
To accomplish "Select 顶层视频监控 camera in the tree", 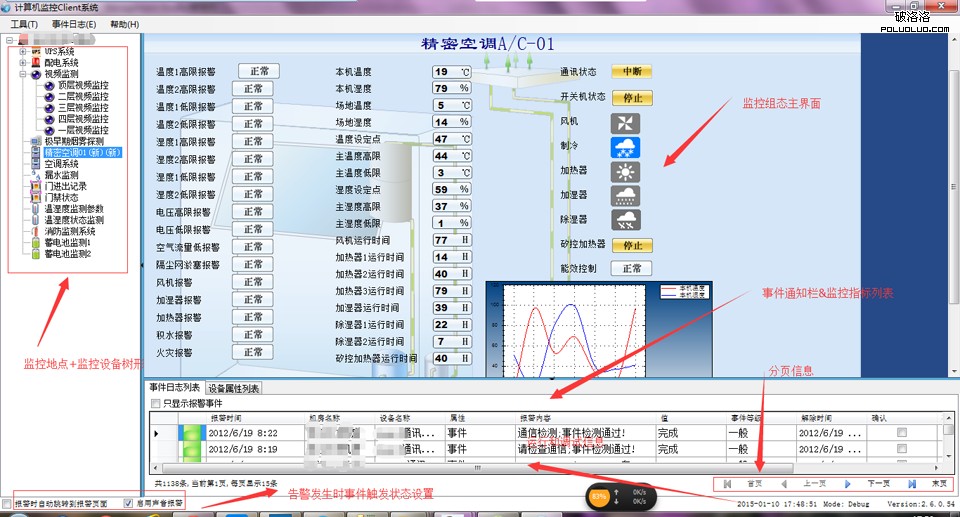I will pos(82,85).
